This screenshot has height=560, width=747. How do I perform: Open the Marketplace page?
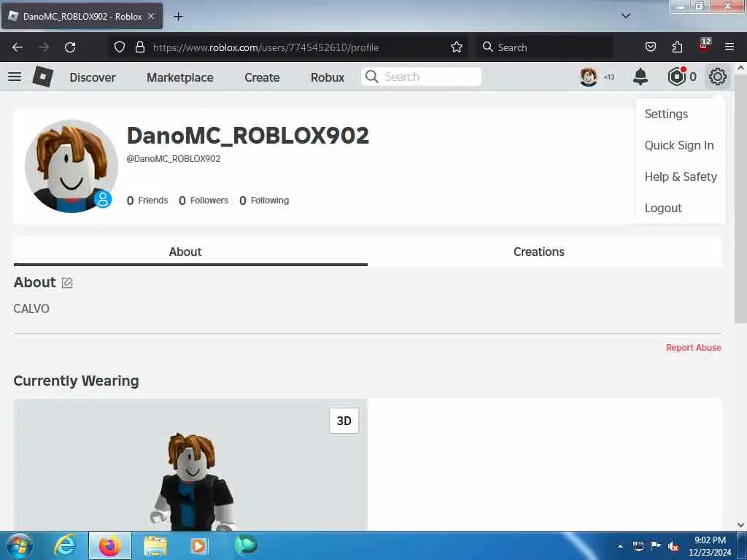tap(180, 77)
